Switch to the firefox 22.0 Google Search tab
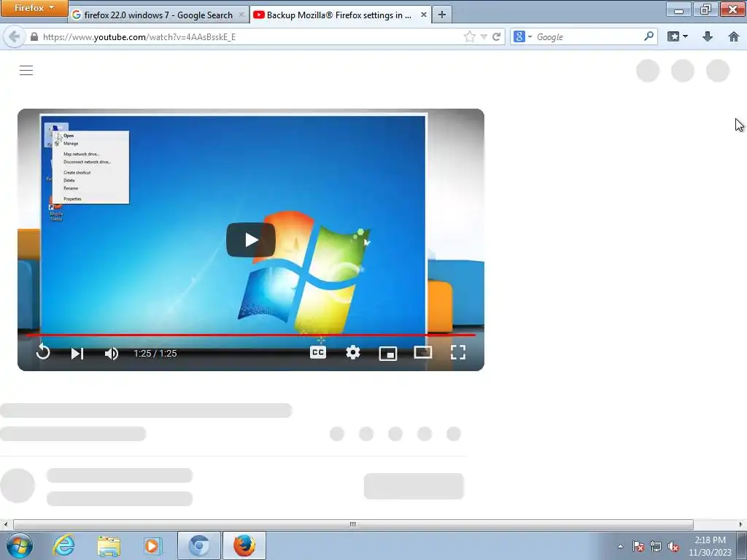 click(158, 15)
